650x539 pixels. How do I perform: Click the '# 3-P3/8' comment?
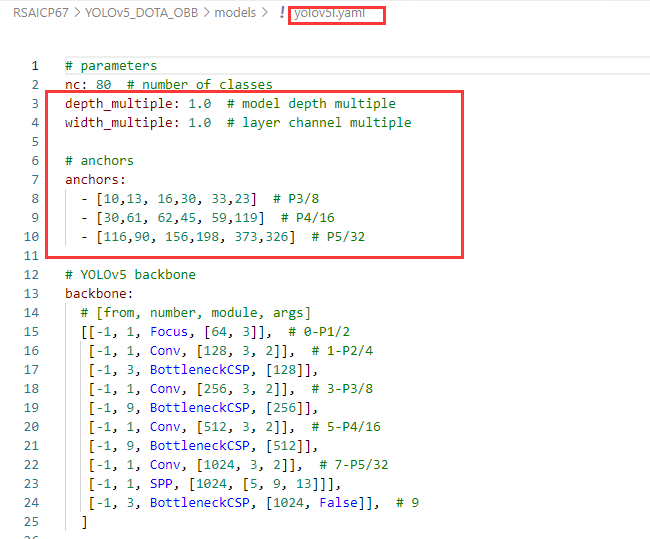342,388
